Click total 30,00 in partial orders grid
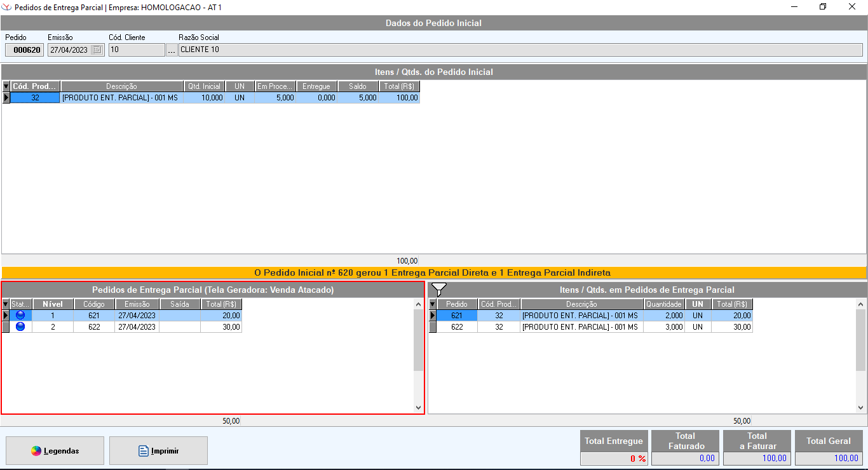868x470 pixels. point(221,326)
